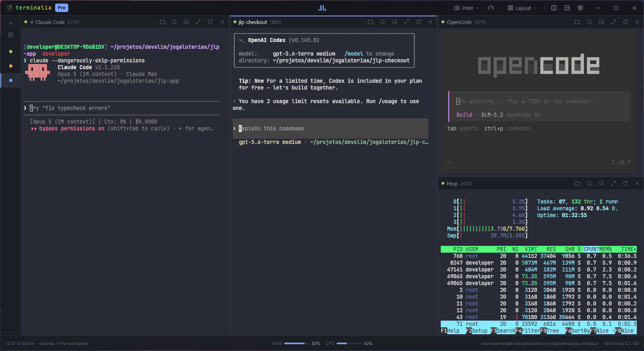Close the Claude Code pane
The width and height of the screenshot is (644, 351).
[x=222, y=22]
